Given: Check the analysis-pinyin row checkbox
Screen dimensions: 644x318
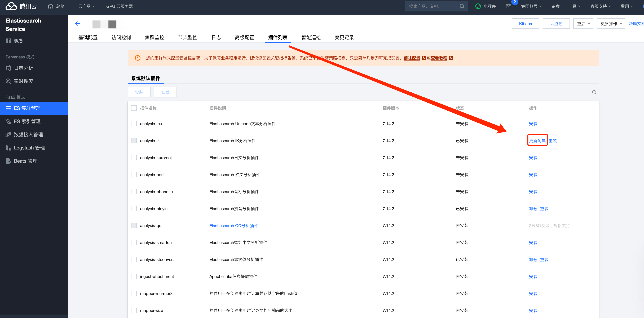Looking at the screenshot, I should pos(134,209).
